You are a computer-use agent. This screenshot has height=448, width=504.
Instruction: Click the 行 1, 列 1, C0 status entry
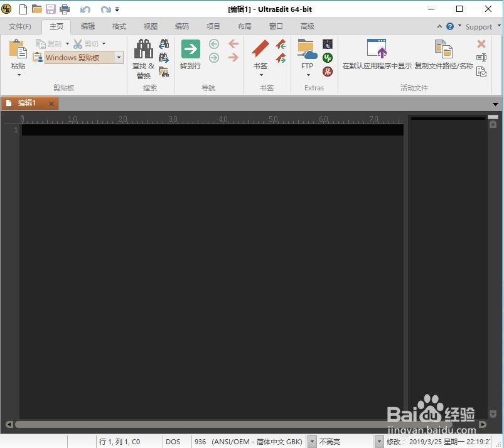tap(120, 442)
